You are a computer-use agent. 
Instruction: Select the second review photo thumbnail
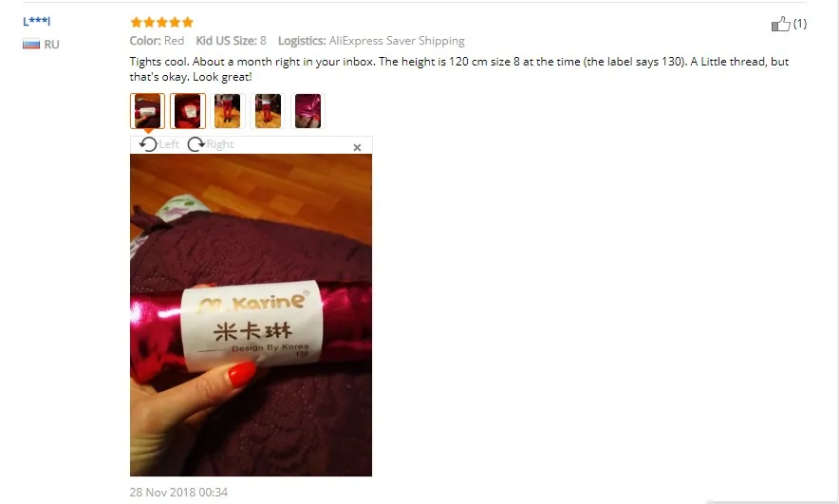pyautogui.click(x=188, y=111)
